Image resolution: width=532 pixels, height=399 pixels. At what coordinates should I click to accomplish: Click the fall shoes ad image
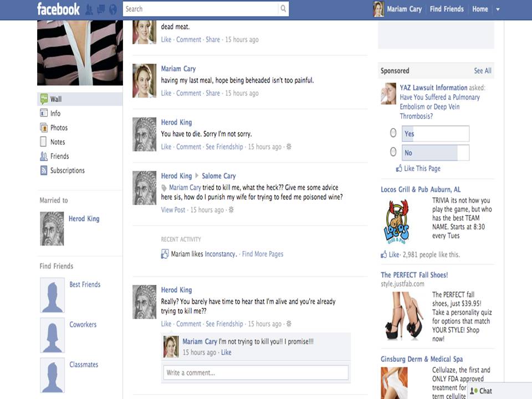(404, 316)
